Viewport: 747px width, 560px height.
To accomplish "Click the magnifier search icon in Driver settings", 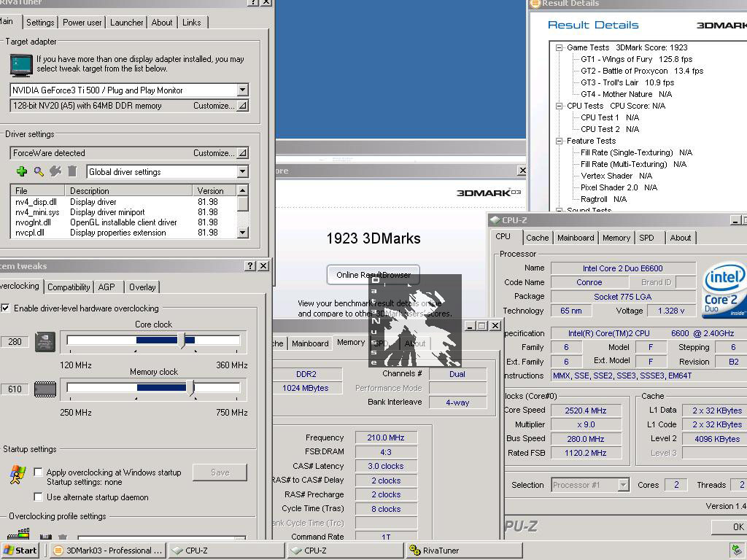I will click(39, 171).
